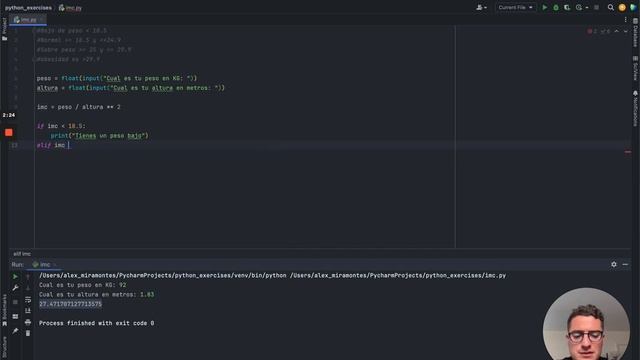The image size is (640, 360).
Task: Click the imc.py path in console output
Action: (x=398, y=276)
